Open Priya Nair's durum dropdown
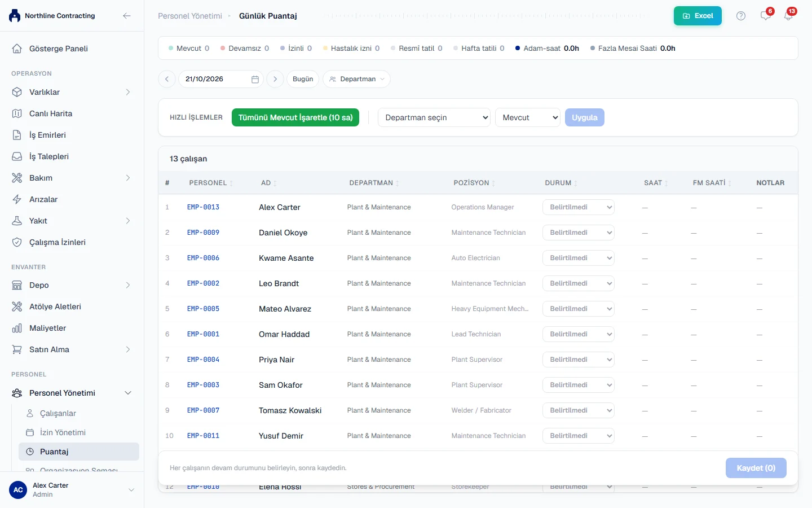This screenshot has height=508, width=812. tap(579, 360)
